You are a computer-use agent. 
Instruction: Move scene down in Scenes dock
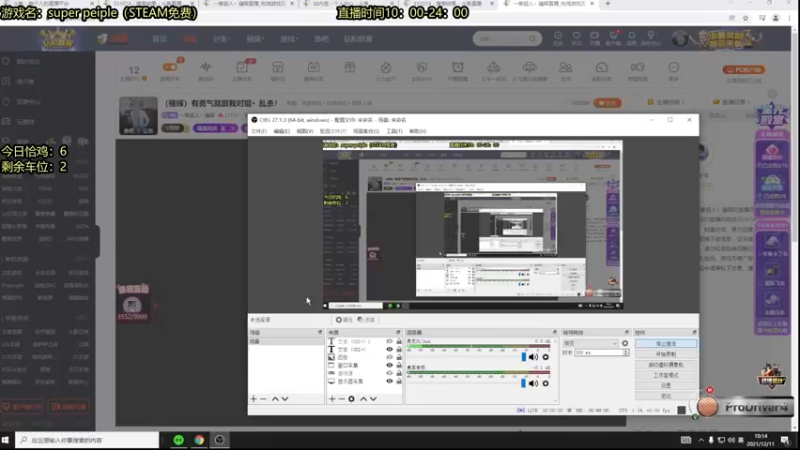click(x=285, y=399)
